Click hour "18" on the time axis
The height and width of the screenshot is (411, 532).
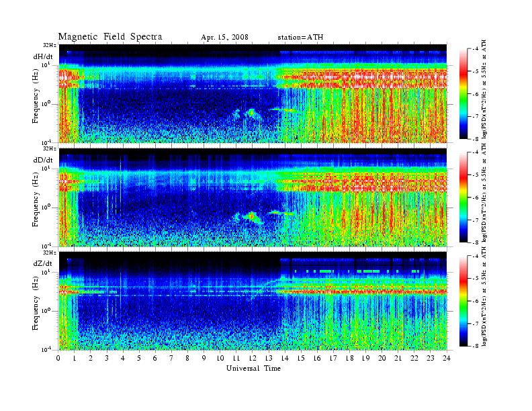coord(349,358)
